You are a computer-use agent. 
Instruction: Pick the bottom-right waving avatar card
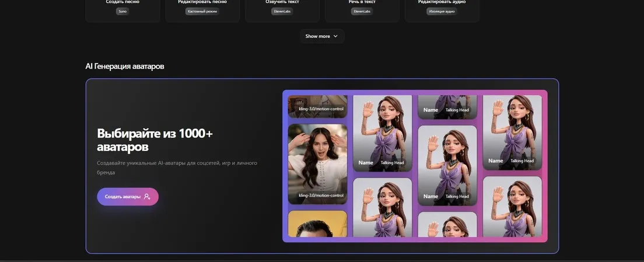coord(512,207)
